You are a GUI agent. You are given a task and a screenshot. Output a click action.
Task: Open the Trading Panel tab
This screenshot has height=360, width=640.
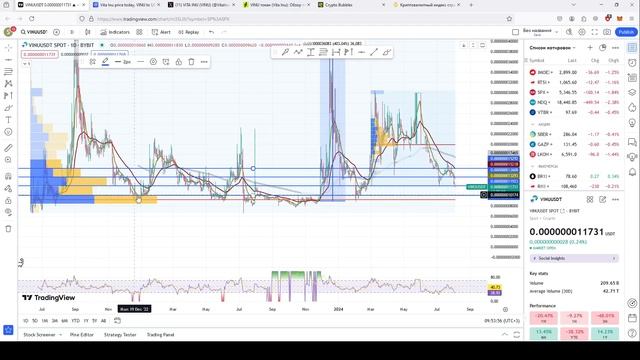tap(160, 335)
